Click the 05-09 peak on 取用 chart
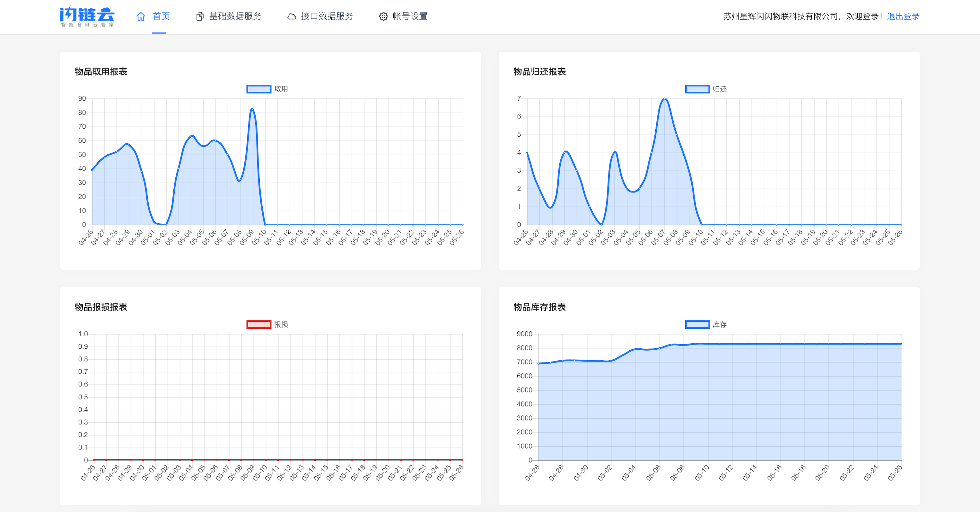 coord(252,109)
